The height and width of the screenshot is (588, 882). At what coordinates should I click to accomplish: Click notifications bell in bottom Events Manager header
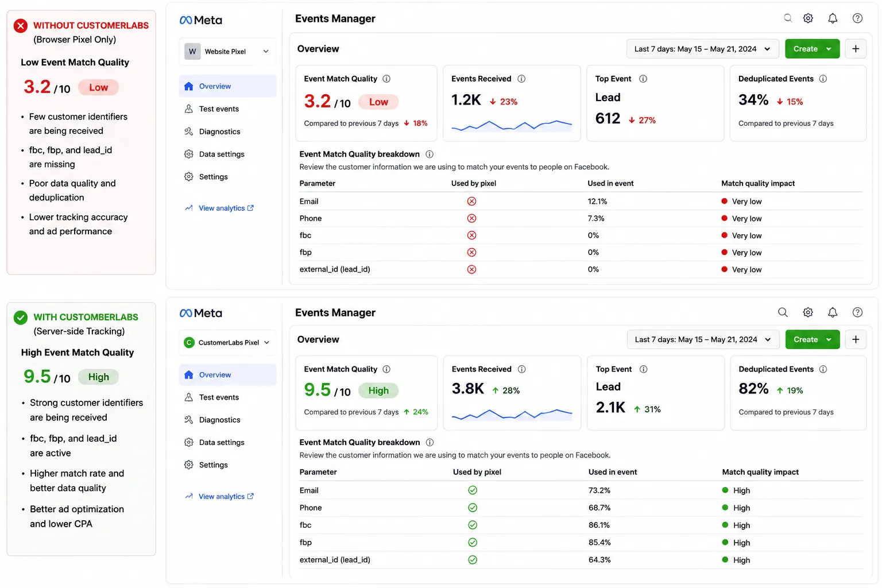click(833, 312)
